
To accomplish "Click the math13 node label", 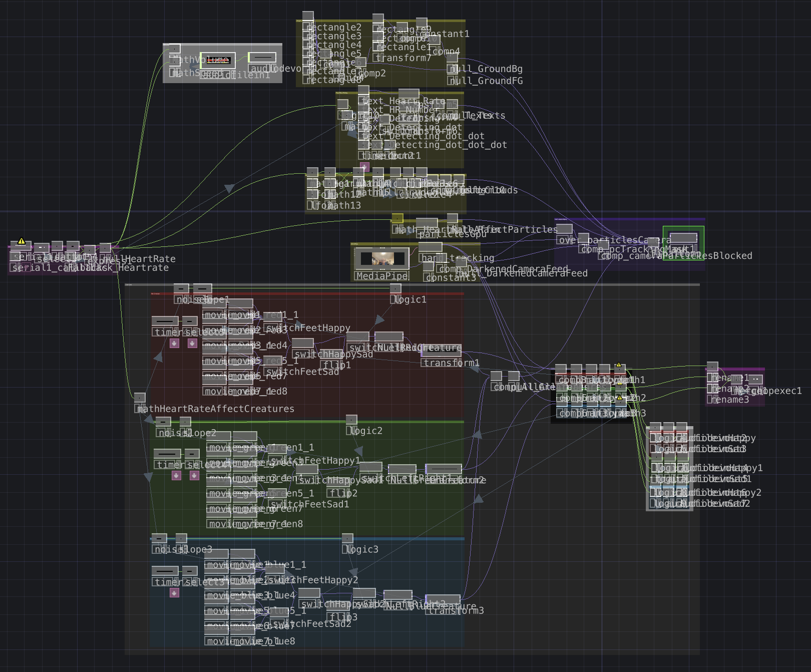I will point(344,206).
